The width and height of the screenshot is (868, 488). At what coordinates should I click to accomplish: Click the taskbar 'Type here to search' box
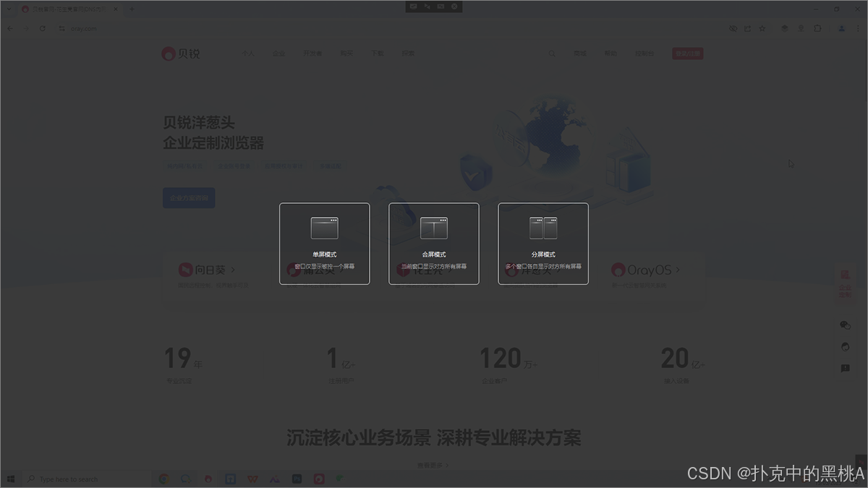click(87, 479)
